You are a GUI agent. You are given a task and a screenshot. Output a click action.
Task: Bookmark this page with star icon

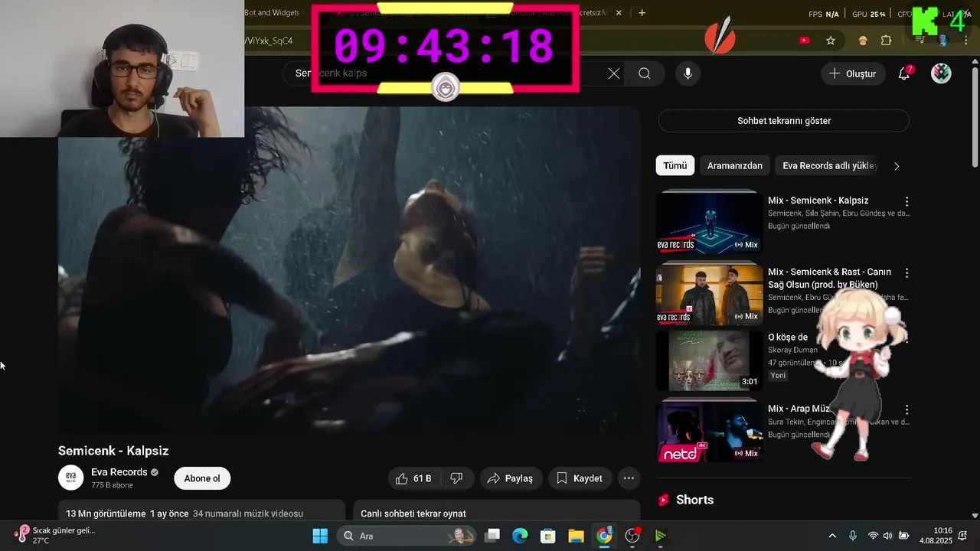[x=831, y=41]
